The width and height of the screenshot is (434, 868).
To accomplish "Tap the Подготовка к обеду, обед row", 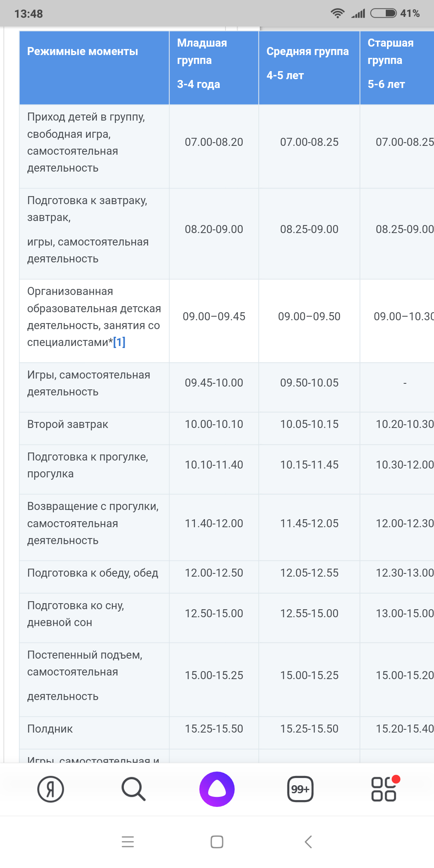I will coord(227,573).
